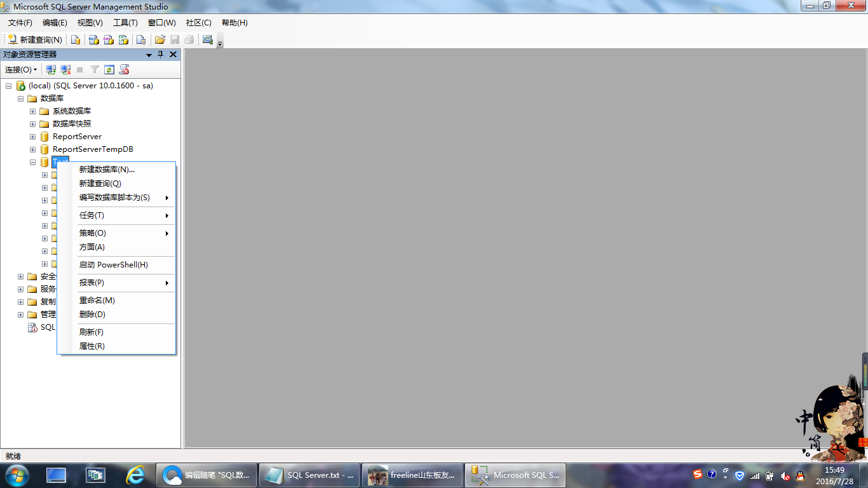Toggle the Object Explorer auto-hide pin
Image resolution: width=868 pixels, height=488 pixels.
click(x=161, y=55)
